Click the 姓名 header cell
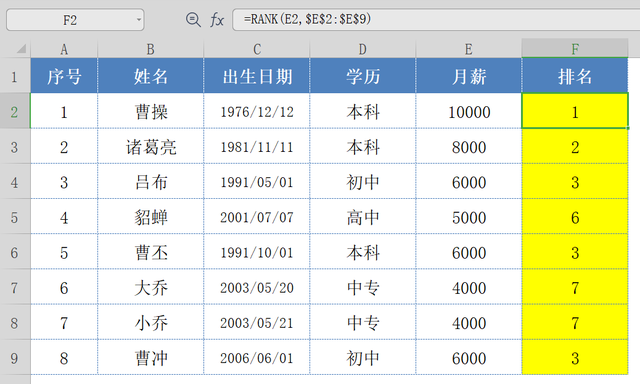This screenshot has height=384, width=640. [151, 75]
